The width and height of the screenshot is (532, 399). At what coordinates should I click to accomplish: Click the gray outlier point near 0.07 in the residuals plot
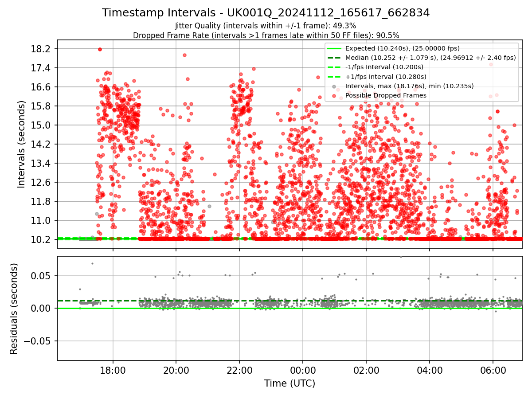coord(92,263)
